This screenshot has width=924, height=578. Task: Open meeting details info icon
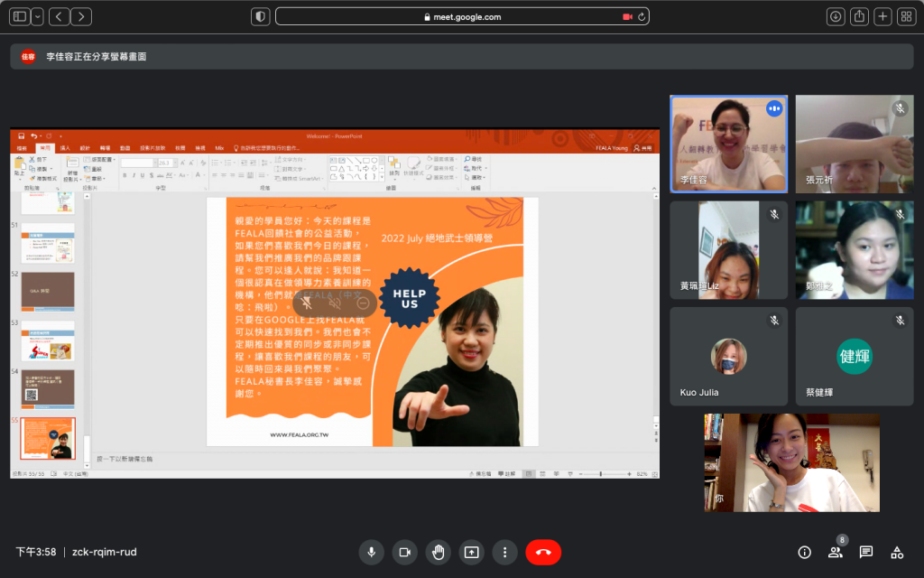coord(804,552)
